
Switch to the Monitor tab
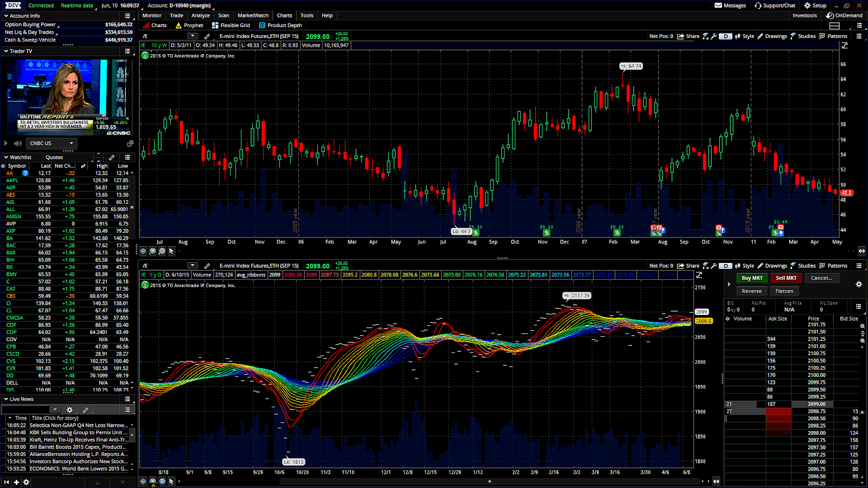(152, 15)
